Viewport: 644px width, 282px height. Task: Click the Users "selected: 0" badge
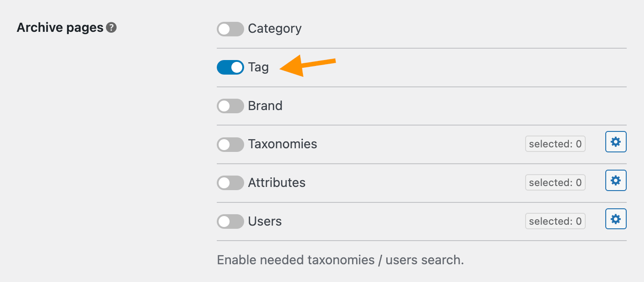pos(555,222)
